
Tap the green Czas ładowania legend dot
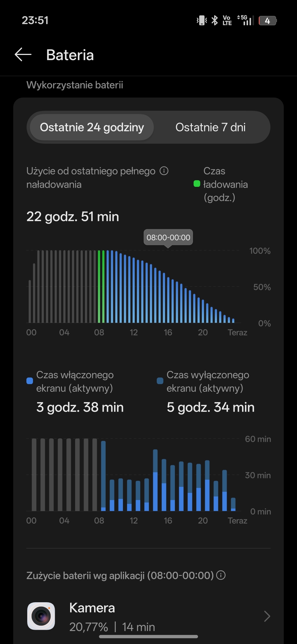tap(197, 184)
